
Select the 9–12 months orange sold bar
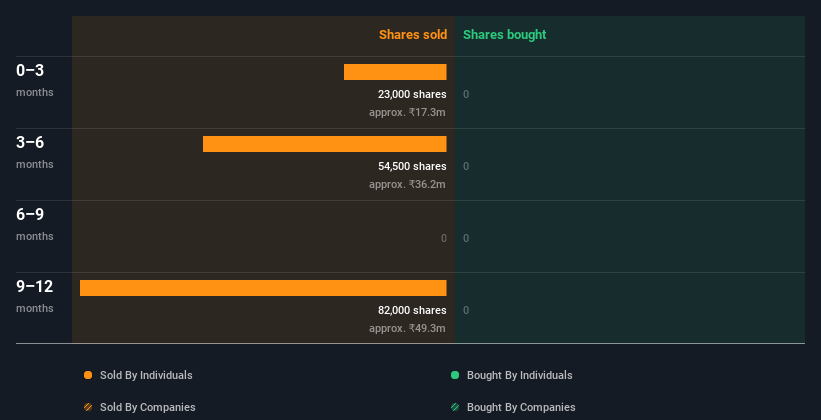click(x=263, y=288)
